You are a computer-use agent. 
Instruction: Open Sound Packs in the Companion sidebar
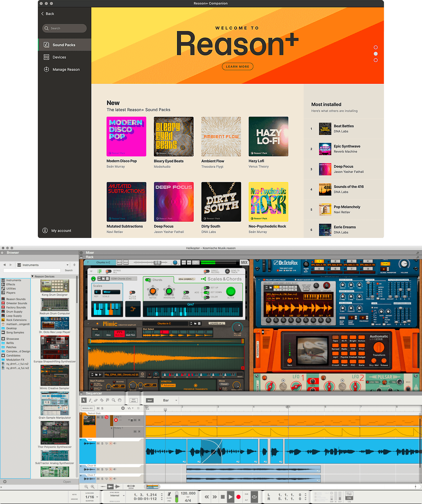(x=64, y=45)
